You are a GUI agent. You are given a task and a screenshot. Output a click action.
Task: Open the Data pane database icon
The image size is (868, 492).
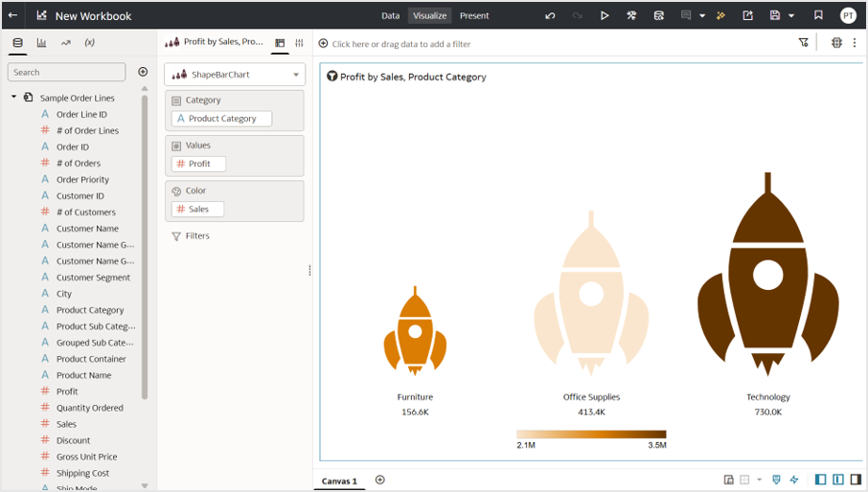click(x=17, y=42)
